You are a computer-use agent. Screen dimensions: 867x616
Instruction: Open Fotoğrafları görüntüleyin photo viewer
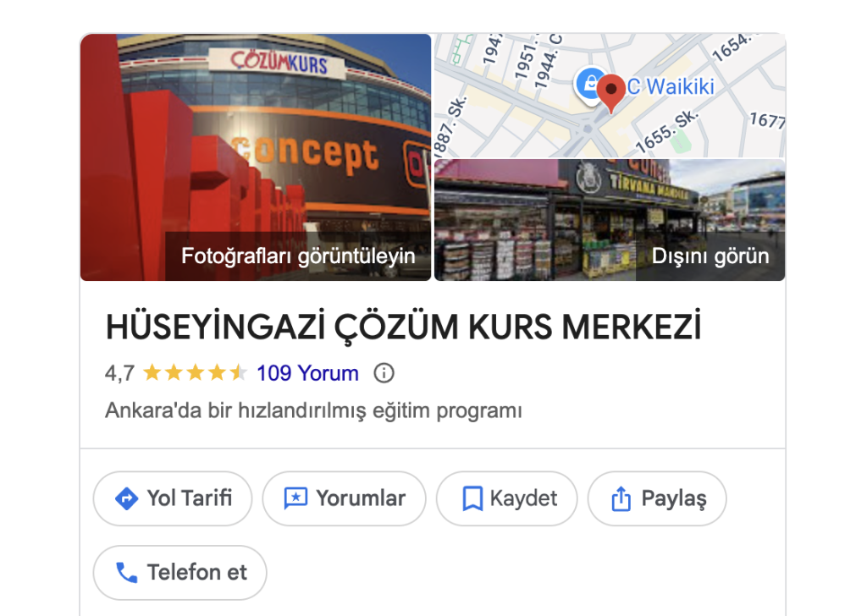pos(298,256)
